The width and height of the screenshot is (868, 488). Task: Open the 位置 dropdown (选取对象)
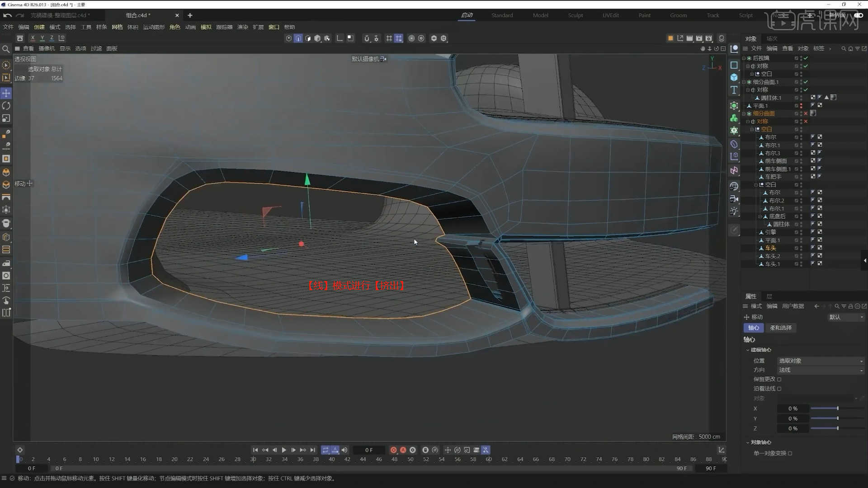[x=821, y=361]
